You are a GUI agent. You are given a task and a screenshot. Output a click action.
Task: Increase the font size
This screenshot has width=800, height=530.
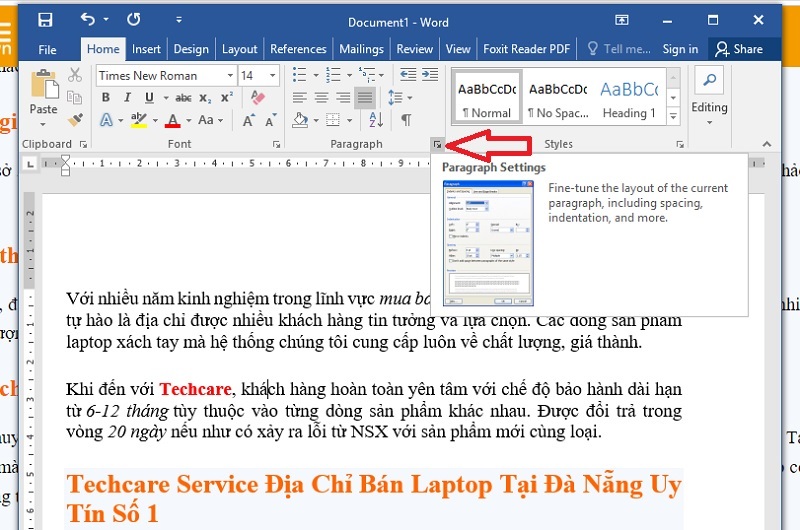[248, 120]
